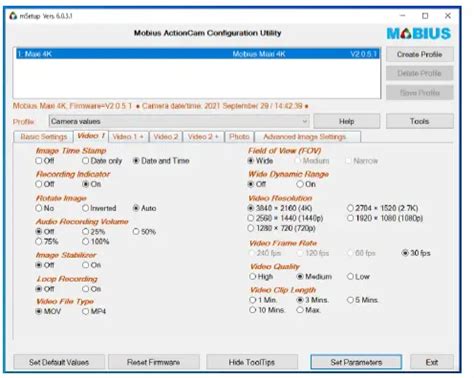Image resolution: width=474 pixels, height=378 pixels.
Task: Click the Hide ToolTips button
Action: pyautogui.click(x=252, y=362)
